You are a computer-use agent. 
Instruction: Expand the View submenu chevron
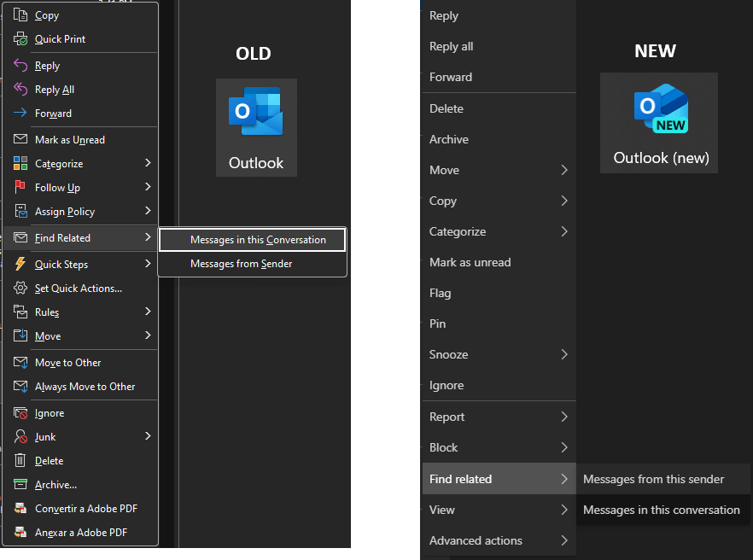564,510
